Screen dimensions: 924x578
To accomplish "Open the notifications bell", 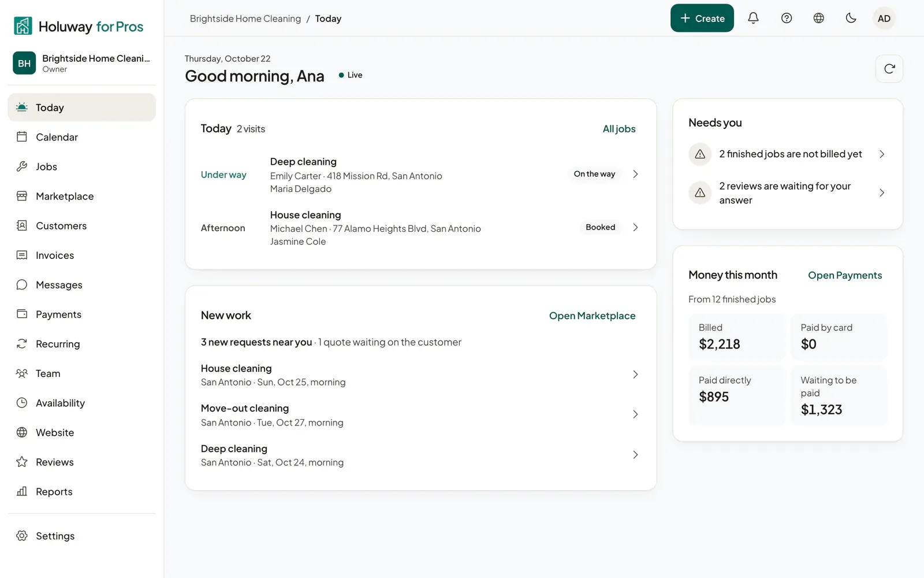I will [753, 18].
